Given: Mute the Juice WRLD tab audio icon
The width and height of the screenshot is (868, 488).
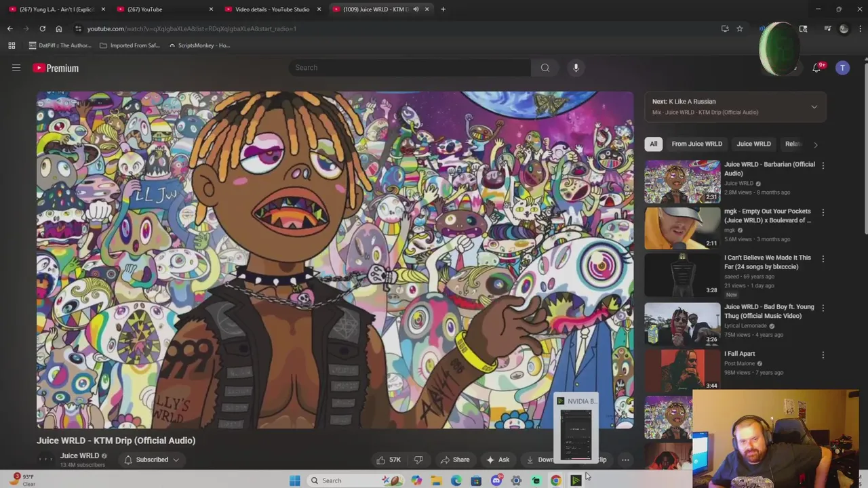Looking at the screenshot, I should 416,9.
